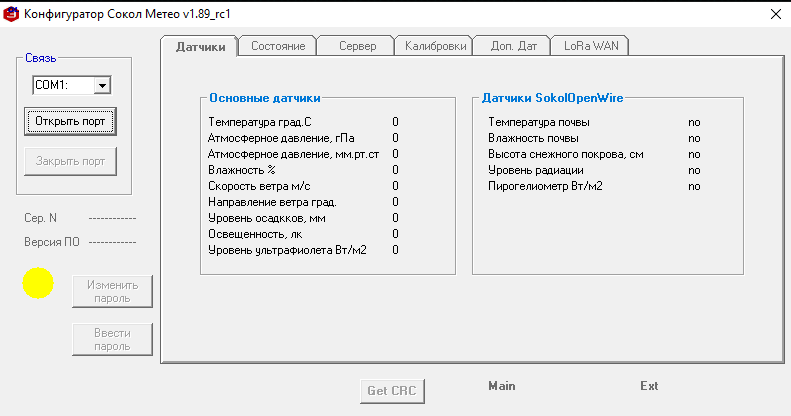Click the Освещенность, лк label
Viewport: 791px width, 416px height.
[x=255, y=234]
